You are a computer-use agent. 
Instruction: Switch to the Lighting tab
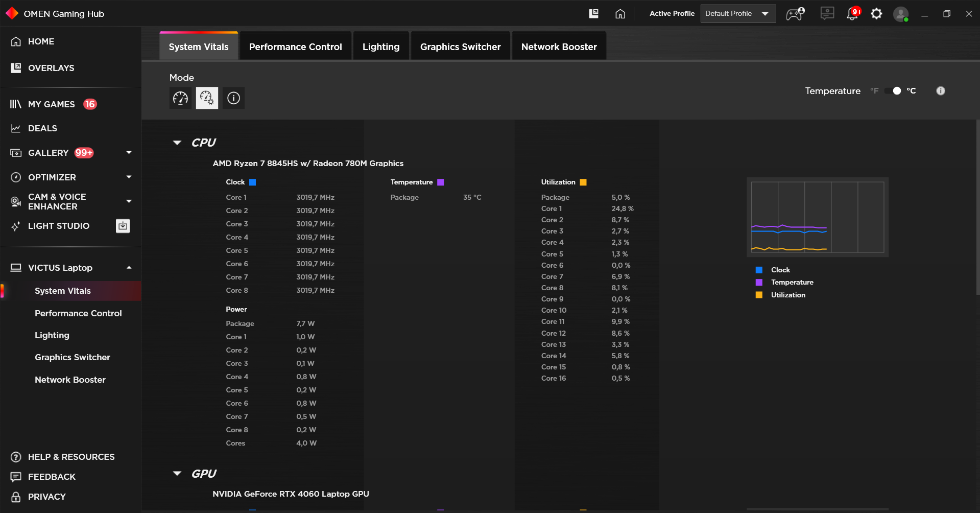pyautogui.click(x=381, y=46)
